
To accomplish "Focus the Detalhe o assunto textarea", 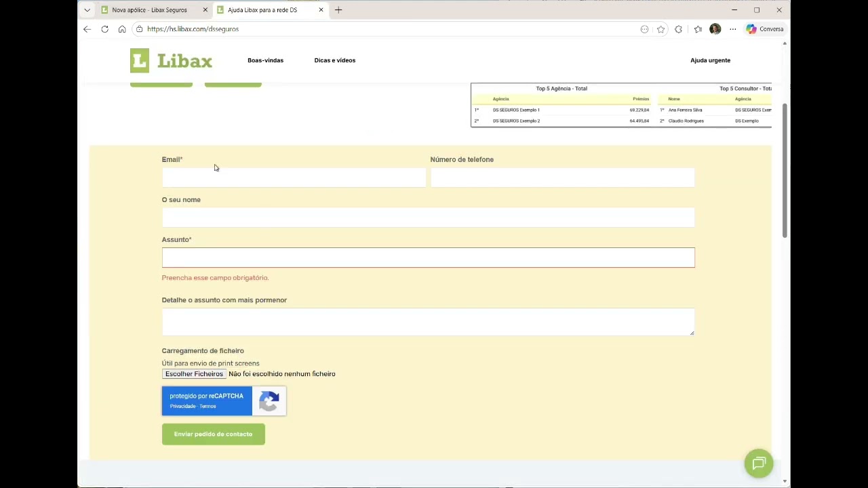I will 428,322.
